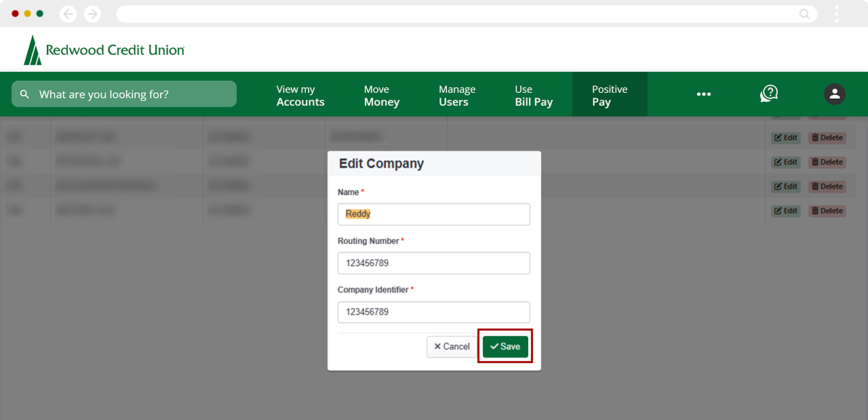Image resolution: width=868 pixels, height=420 pixels.
Task: Open the user profile icon
Action: [x=835, y=94]
